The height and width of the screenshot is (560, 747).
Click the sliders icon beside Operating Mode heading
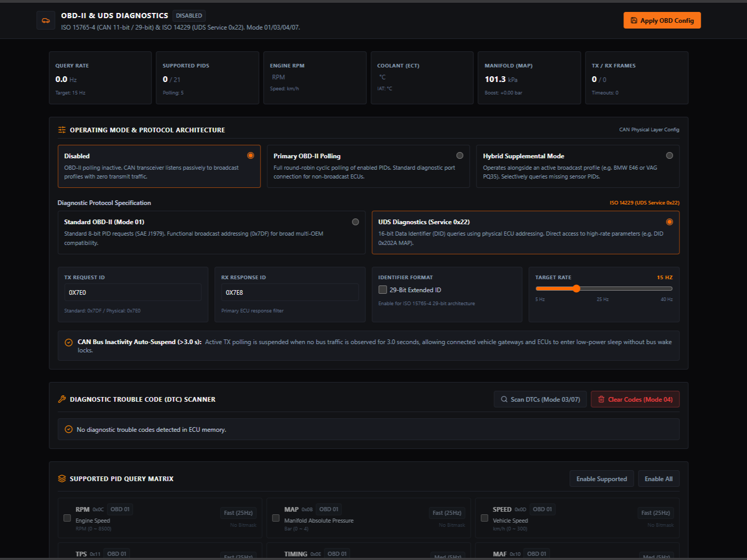tap(62, 130)
